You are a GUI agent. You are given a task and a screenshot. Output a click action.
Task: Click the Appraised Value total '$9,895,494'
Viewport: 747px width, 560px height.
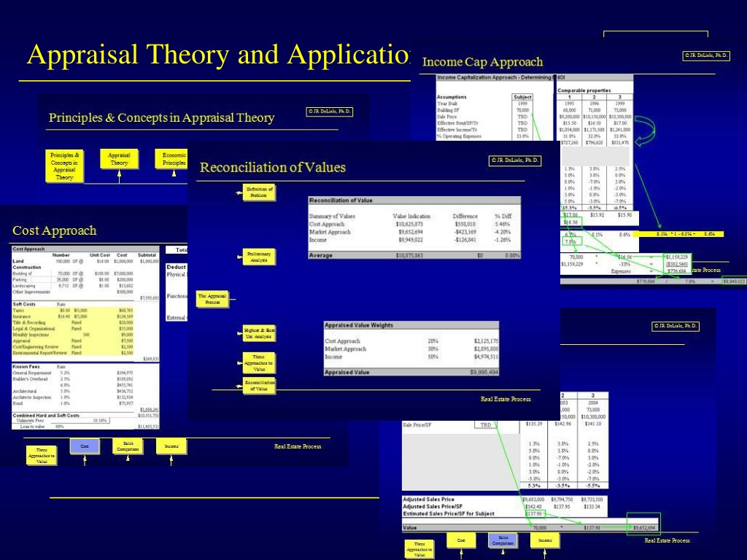pyautogui.click(x=484, y=373)
